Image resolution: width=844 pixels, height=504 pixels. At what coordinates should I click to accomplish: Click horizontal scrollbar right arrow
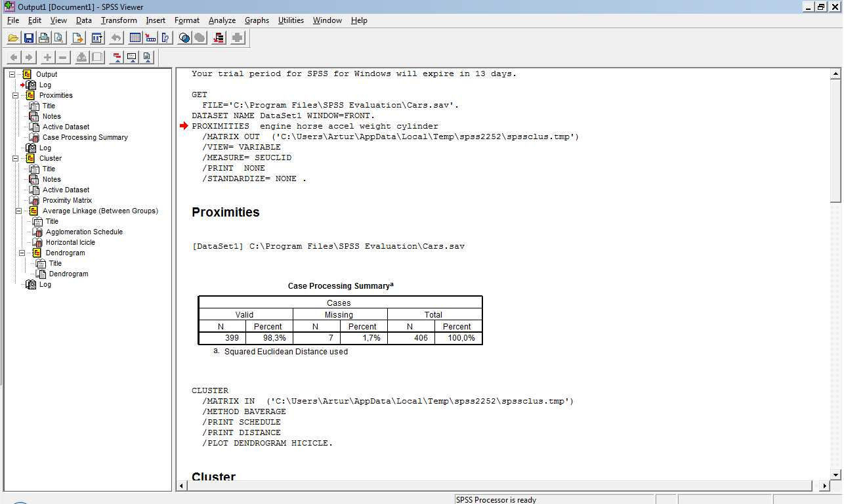click(825, 486)
